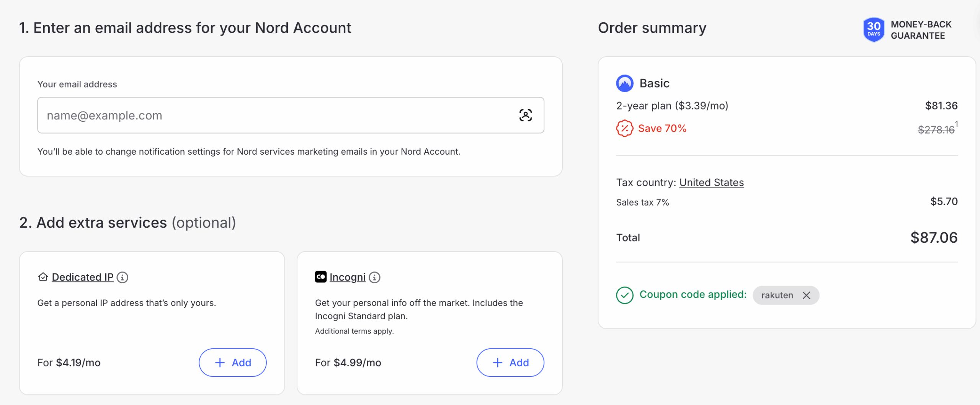Open the Dedicated IP info tooltip icon
Image resolution: width=980 pixels, height=405 pixels.
[122, 277]
